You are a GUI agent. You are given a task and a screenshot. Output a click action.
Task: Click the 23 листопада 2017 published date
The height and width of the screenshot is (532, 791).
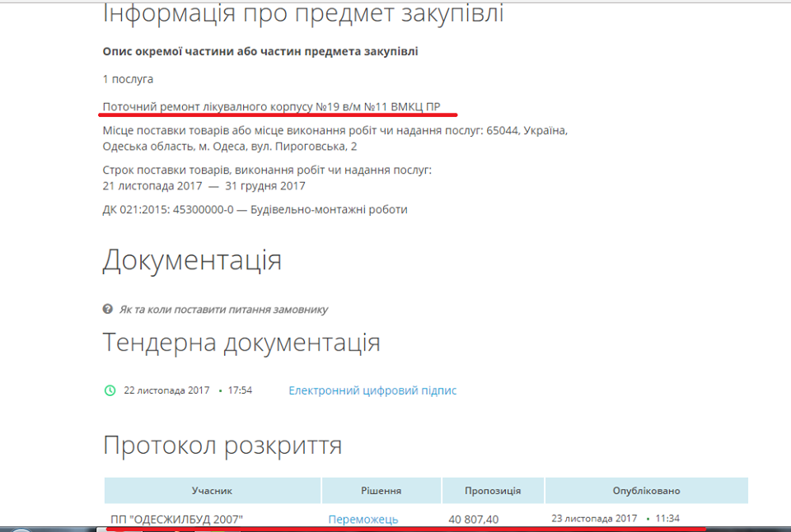[594, 518]
